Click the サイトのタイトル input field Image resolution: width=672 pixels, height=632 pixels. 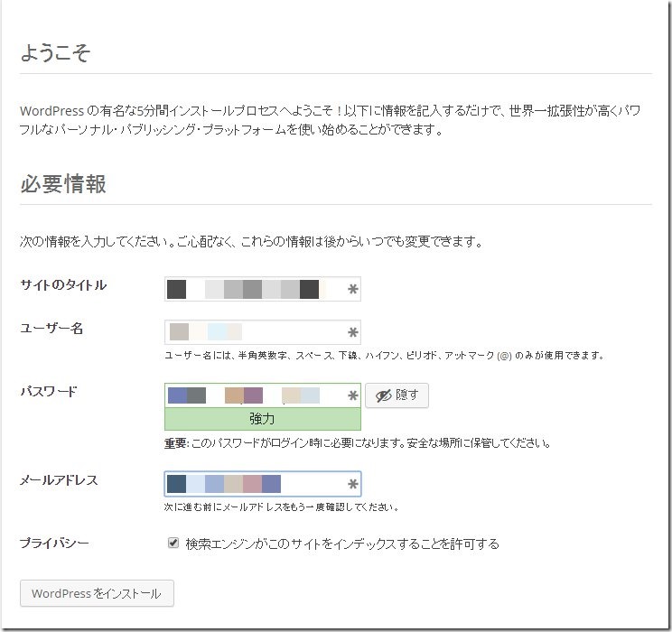(x=262, y=289)
